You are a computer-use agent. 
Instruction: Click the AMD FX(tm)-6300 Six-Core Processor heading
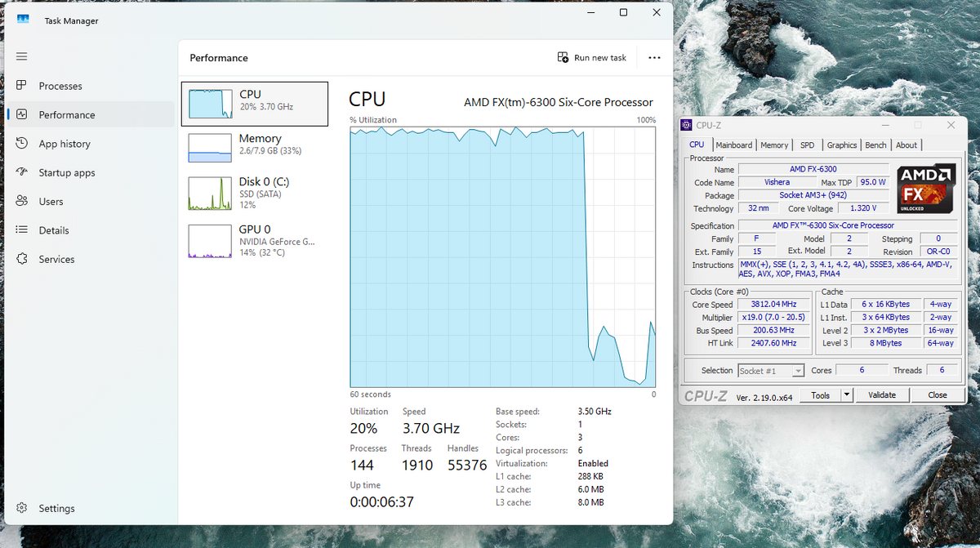point(559,102)
